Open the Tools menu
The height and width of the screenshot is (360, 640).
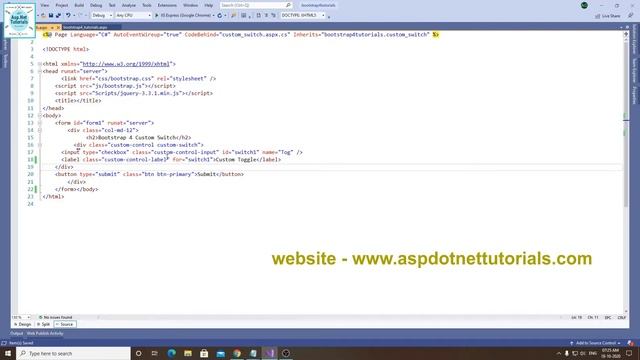[147, 5]
